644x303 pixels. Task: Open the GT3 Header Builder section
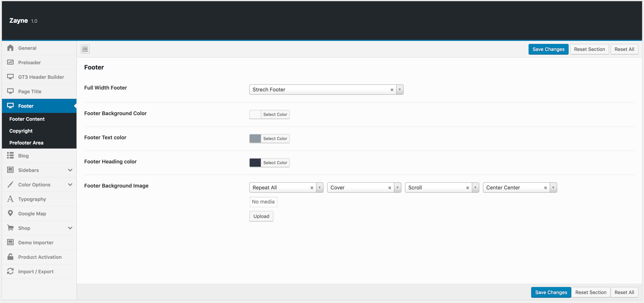click(x=39, y=77)
